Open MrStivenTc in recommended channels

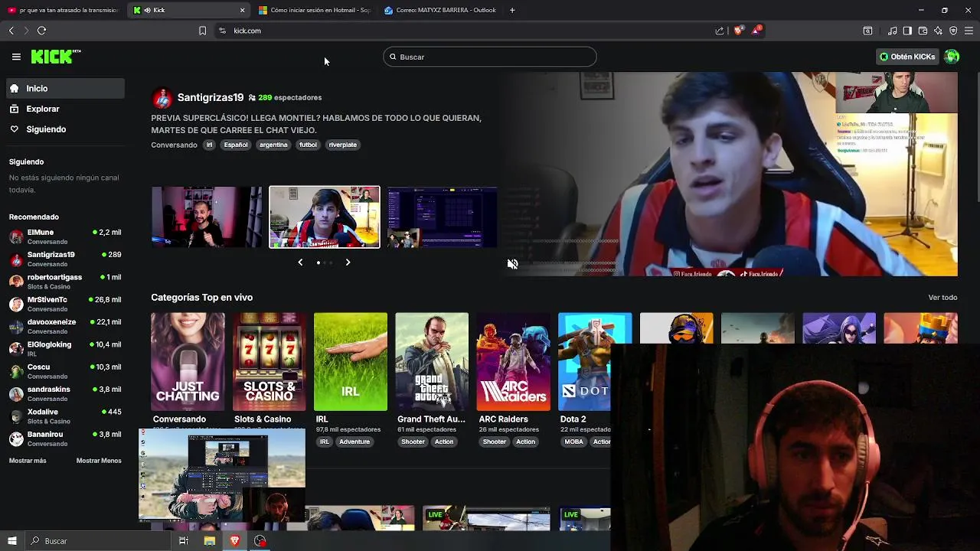click(65, 304)
